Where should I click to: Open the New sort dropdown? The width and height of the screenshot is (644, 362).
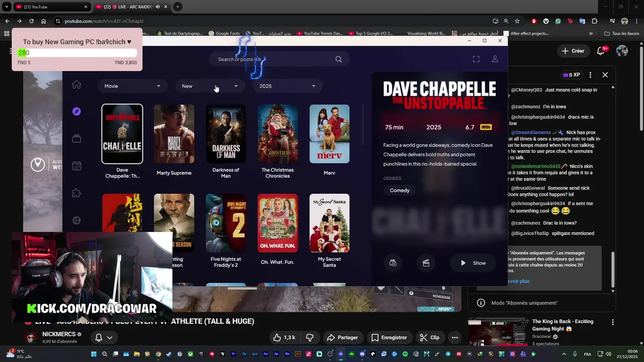pos(210,86)
